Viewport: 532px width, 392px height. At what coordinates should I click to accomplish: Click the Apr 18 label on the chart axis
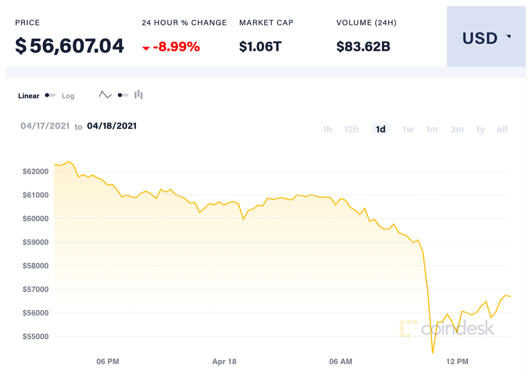[x=224, y=362]
